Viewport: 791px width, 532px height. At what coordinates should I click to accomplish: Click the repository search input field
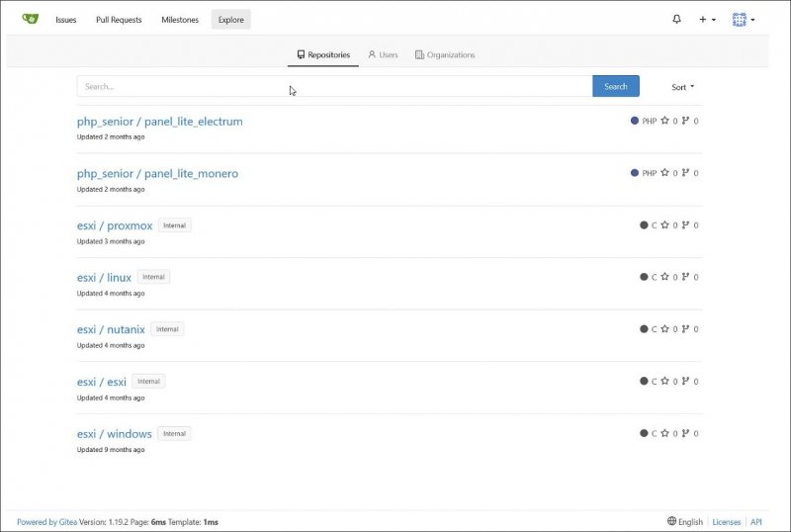pos(334,86)
